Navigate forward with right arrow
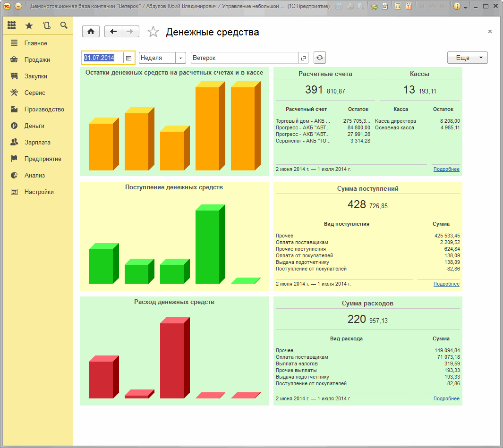503x448 pixels. pos(130,32)
